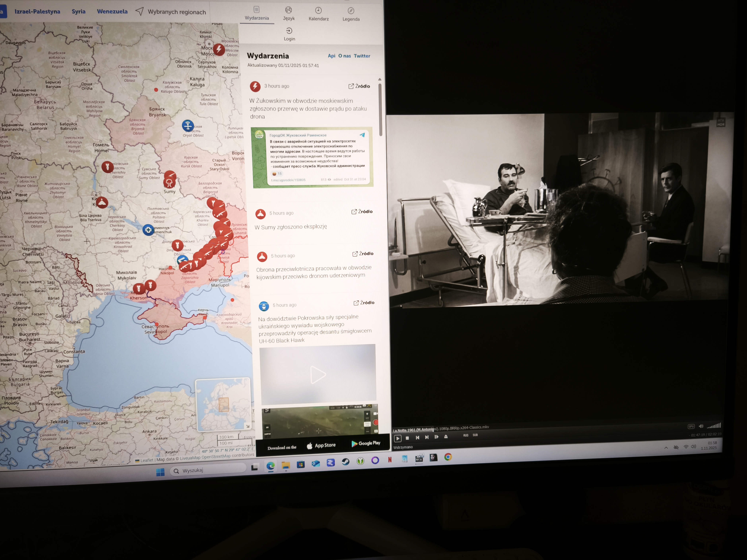Click the Twitter link in events header
The width and height of the screenshot is (747, 560).
tap(362, 56)
